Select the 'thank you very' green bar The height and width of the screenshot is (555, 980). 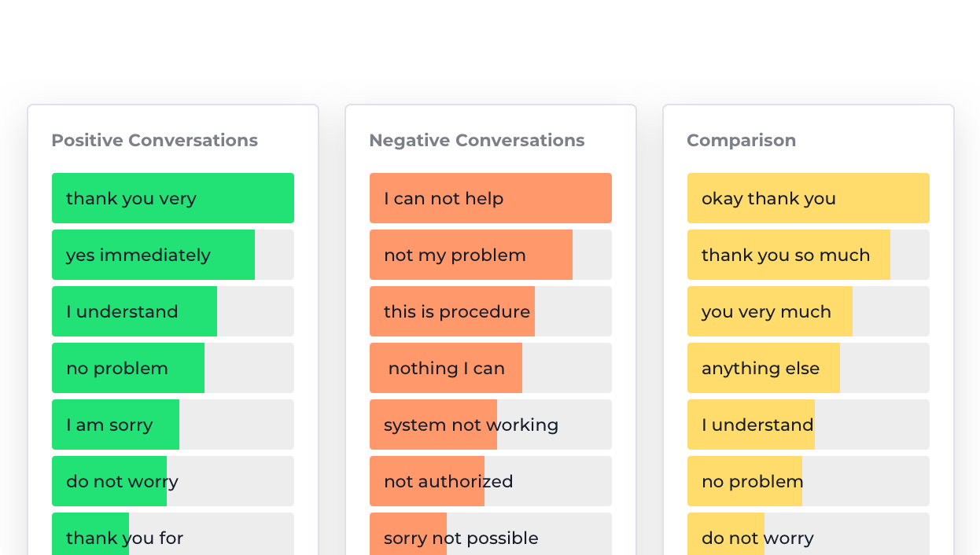pyautogui.click(x=173, y=198)
